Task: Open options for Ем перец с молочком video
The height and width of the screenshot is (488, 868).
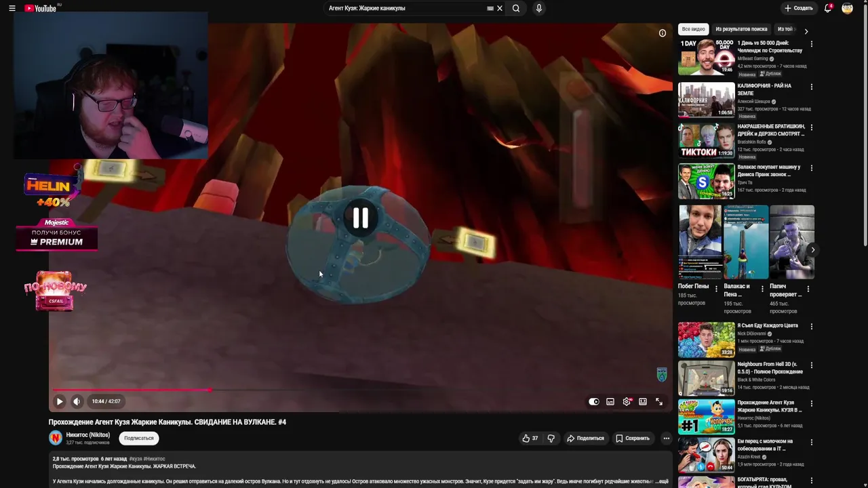Action: [811, 442]
